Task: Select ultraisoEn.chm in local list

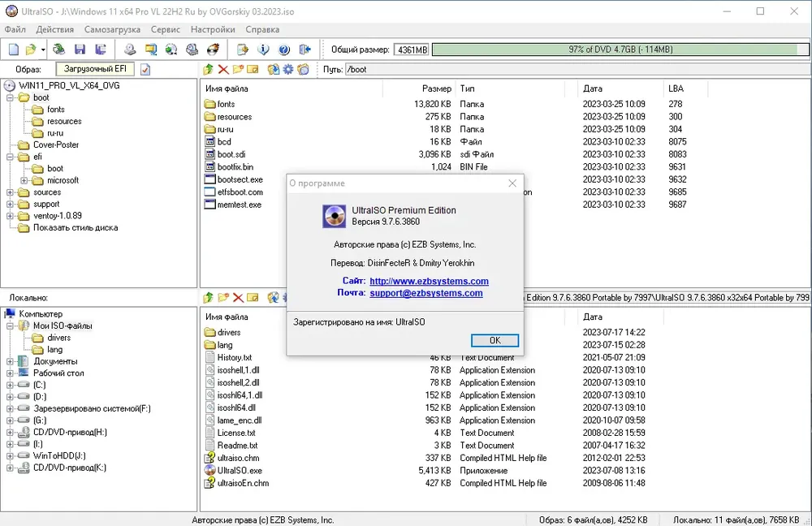Action: [243, 483]
